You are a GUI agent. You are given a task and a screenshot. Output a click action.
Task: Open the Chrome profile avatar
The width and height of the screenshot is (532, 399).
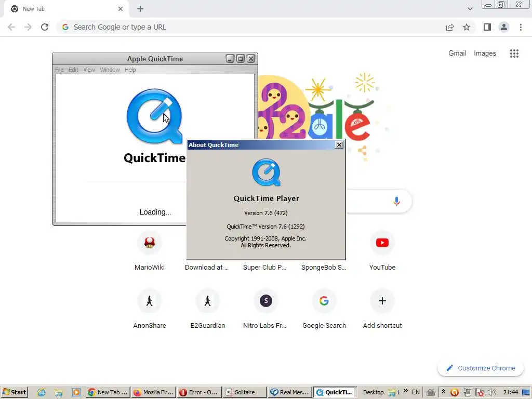pyautogui.click(x=504, y=27)
